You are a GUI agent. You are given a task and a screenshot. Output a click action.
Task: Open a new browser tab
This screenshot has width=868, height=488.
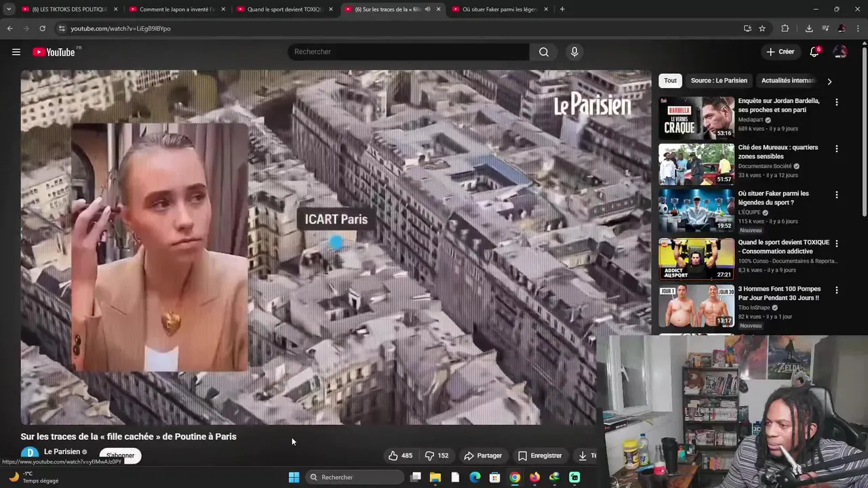click(562, 9)
